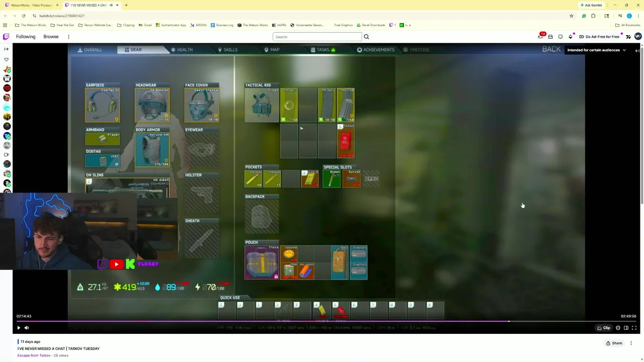This screenshot has height=362, width=644.
Task: Go to Twitch home logo
Action: coord(6,37)
